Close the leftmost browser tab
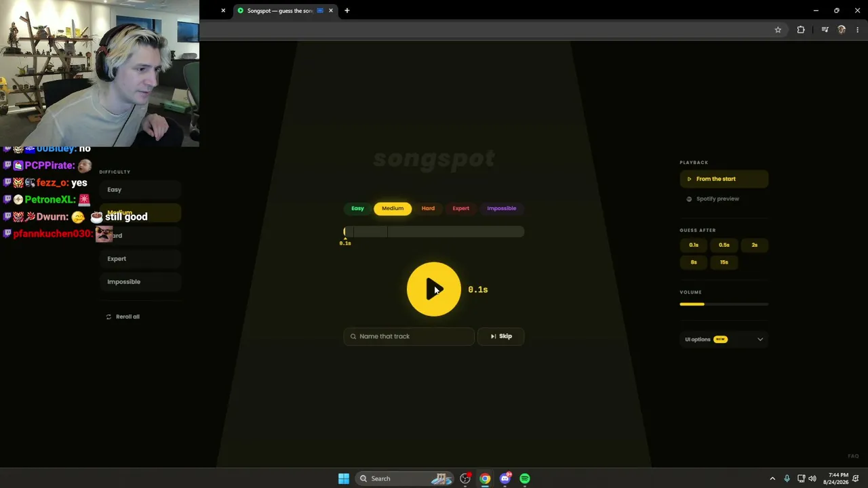 (x=223, y=11)
